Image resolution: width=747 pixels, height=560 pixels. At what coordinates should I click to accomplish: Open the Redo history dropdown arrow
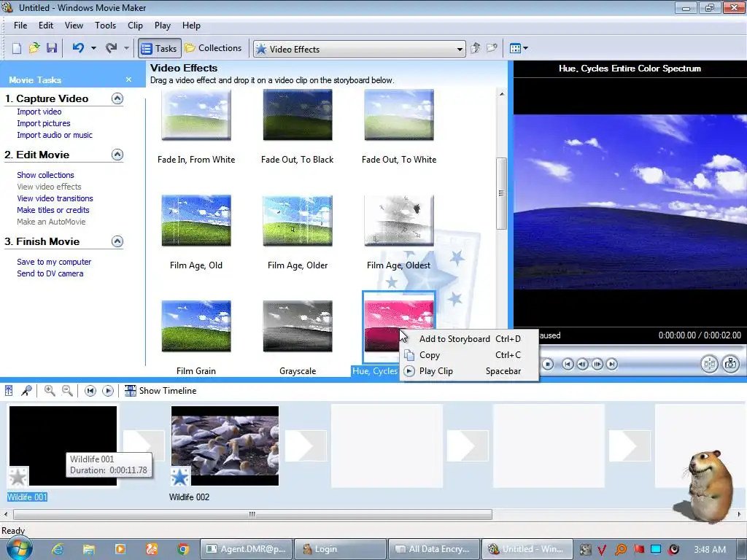(x=126, y=48)
